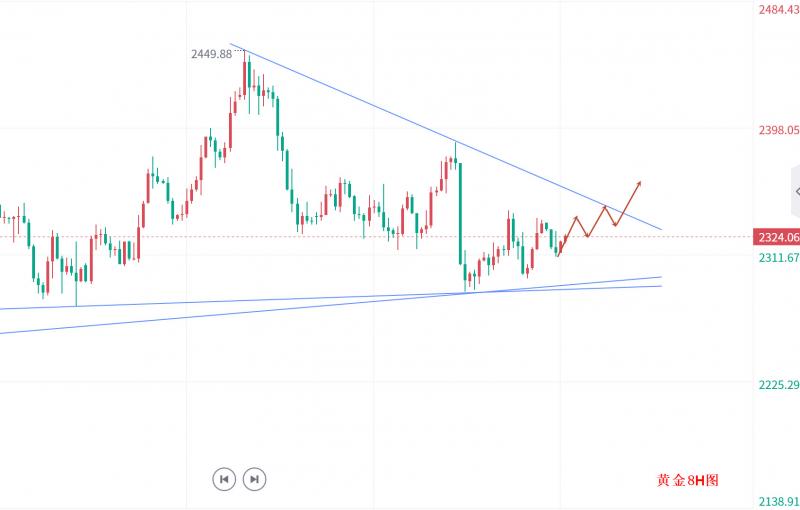Select wick top touching descending trendline mid-chart
Image resolution: width=800 pixels, height=510 pixels.
pos(456,144)
